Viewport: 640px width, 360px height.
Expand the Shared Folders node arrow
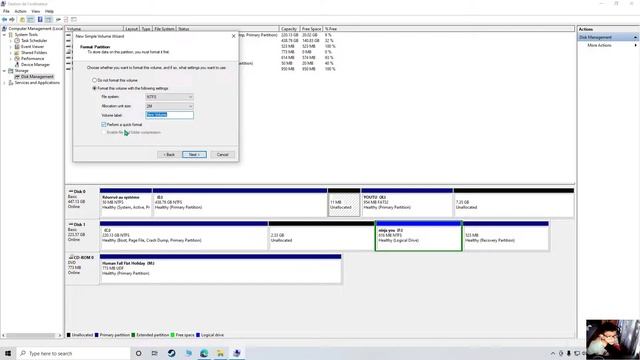[11, 53]
